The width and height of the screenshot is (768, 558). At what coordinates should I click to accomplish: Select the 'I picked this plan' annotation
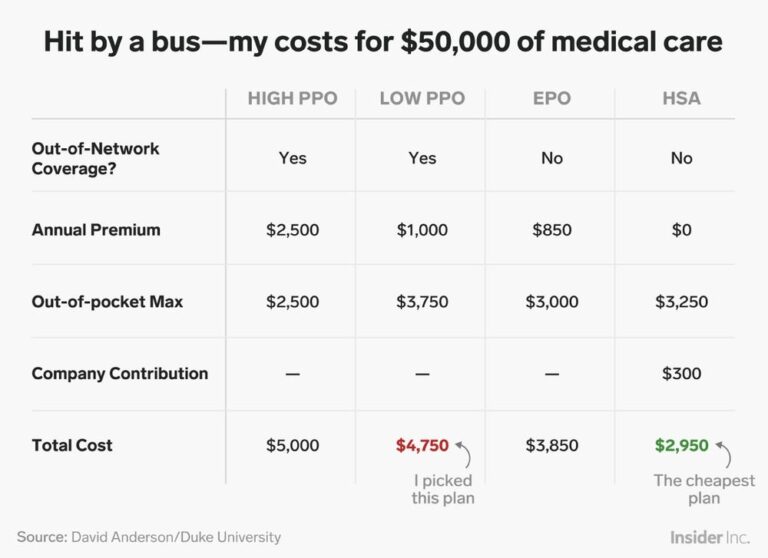click(443, 489)
